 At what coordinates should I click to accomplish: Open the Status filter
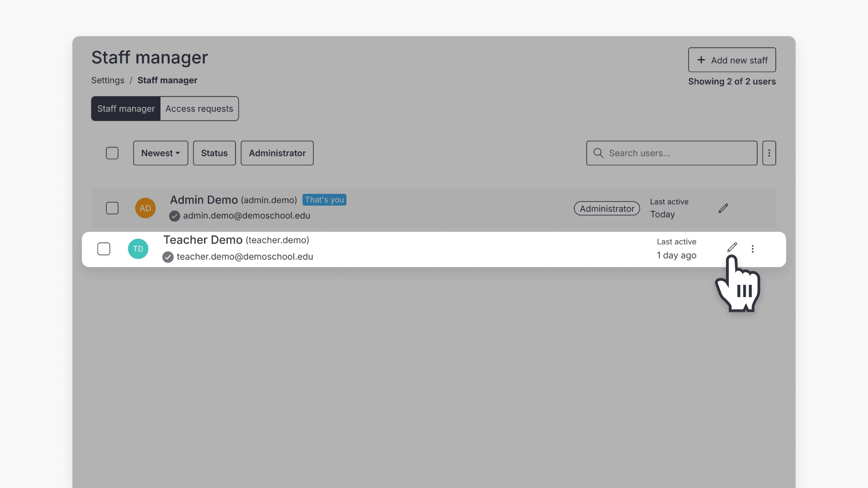pyautogui.click(x=214, y=153)
